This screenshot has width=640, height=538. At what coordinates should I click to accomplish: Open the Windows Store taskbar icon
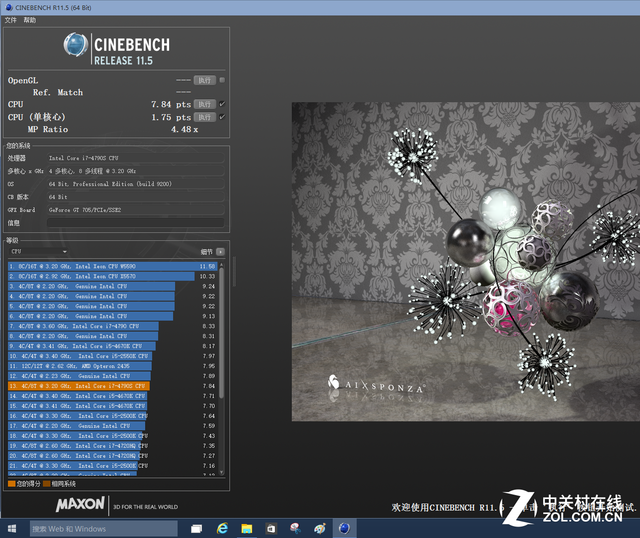coord(271,529)
